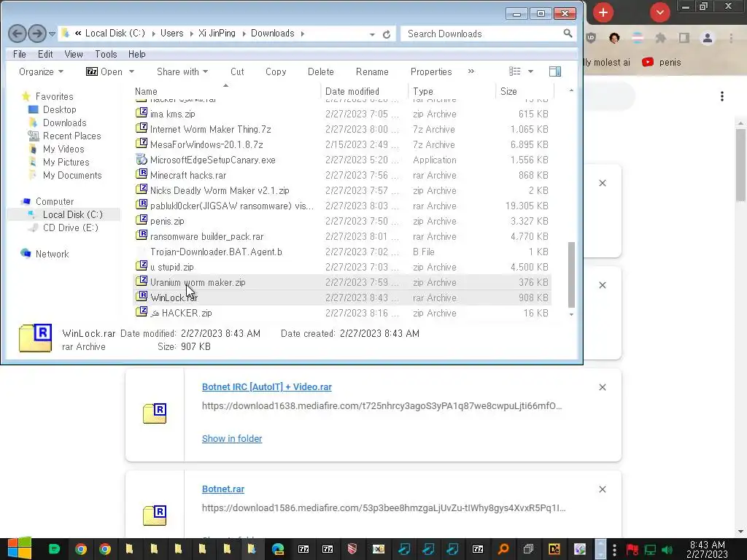The width and height of the screenshot is (747, 560).
Task: Click the Delete toolbar button
Action: [321, 72]
